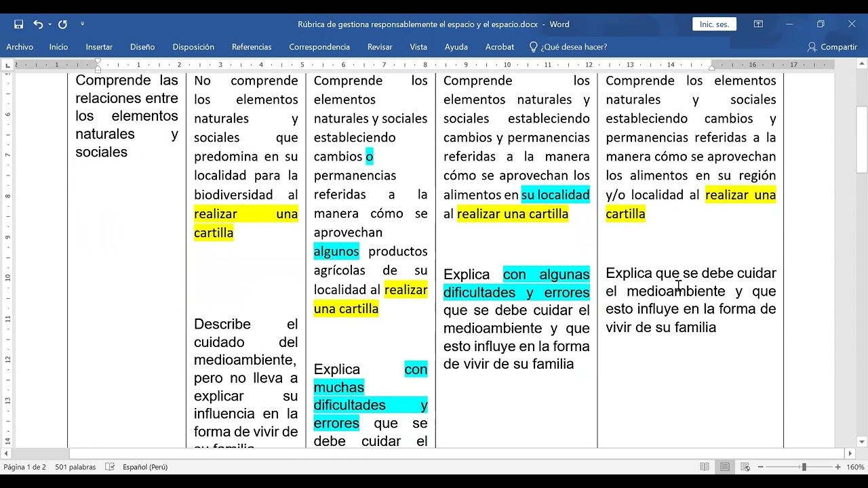Click the spelling and proofing check icon
Image resolution: width=868 pixels, height=488 pixels.
point(110,467)
